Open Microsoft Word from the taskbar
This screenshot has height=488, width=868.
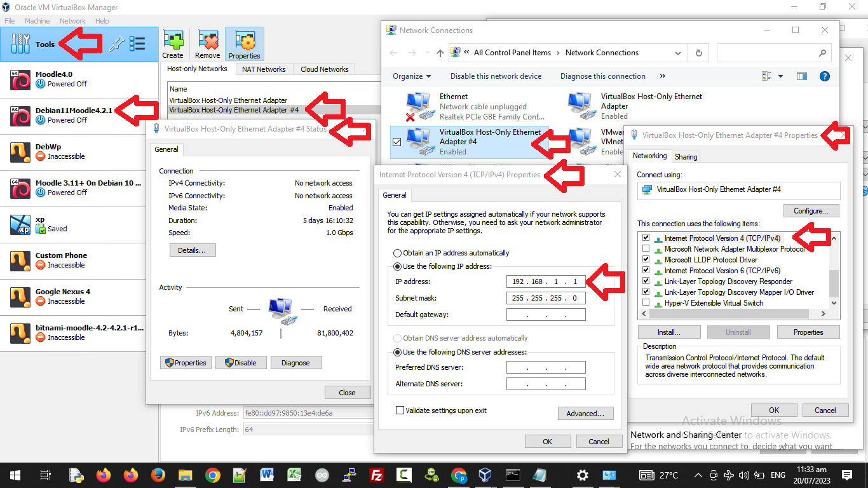point(267,475)
